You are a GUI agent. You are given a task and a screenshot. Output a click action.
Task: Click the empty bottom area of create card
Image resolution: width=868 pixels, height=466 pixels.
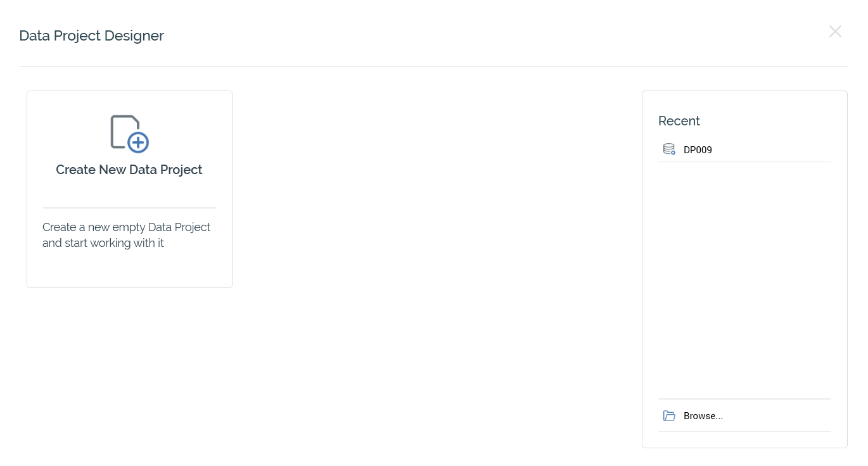pyautogui.click(x=129, y=269)
